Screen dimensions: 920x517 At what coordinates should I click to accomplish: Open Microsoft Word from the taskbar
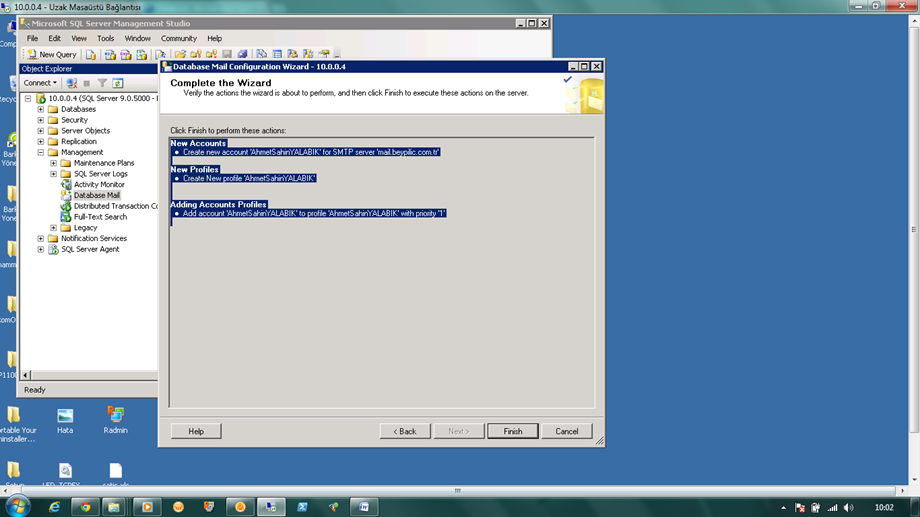click(364, 507)
